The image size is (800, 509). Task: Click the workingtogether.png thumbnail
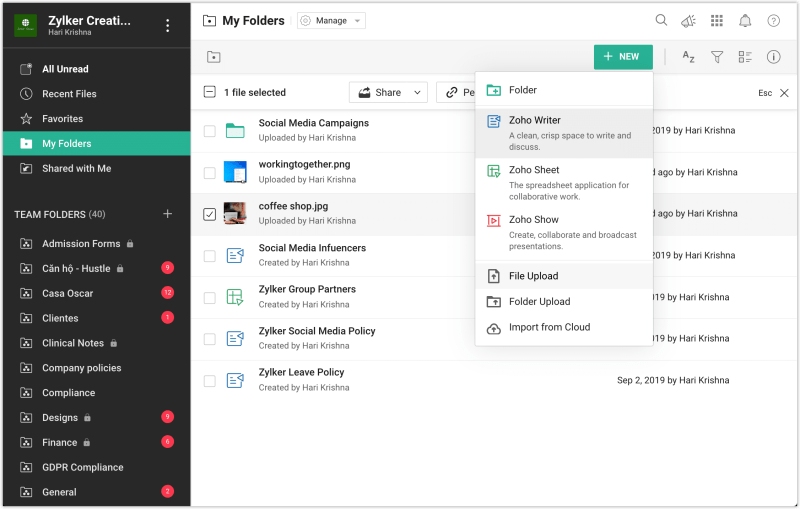pos(235,172)
